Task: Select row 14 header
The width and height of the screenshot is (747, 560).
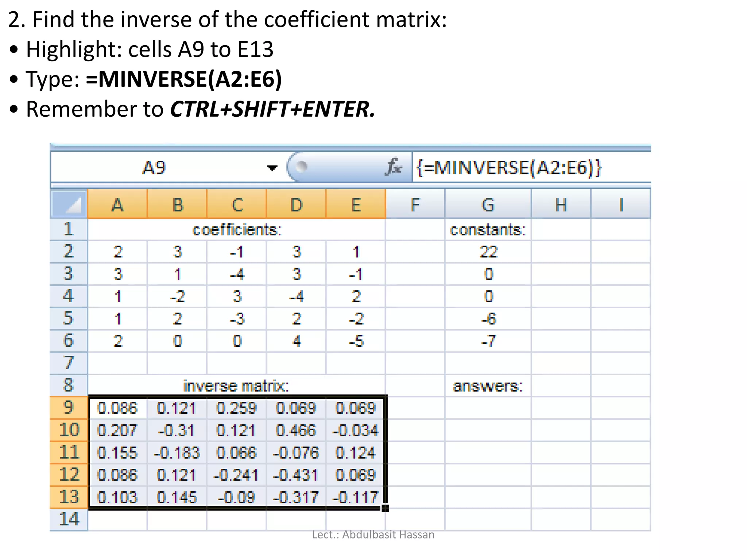Action: click(69, 519)
